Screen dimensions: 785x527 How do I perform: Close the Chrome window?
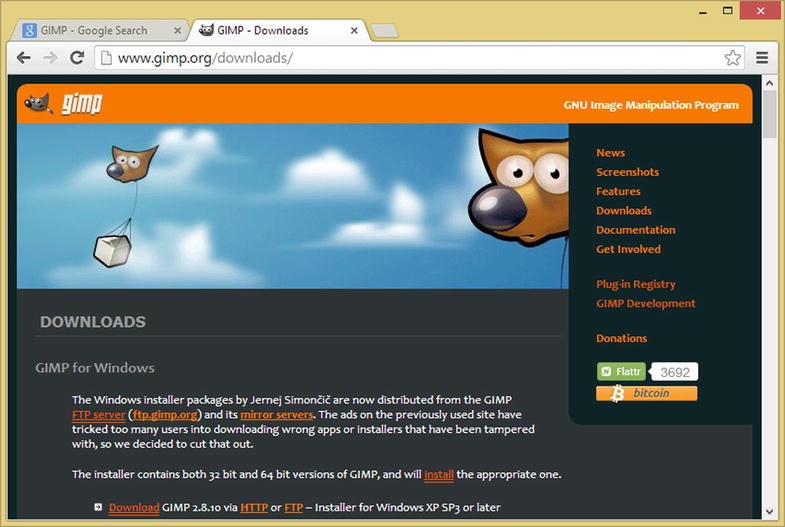(760, 11)
